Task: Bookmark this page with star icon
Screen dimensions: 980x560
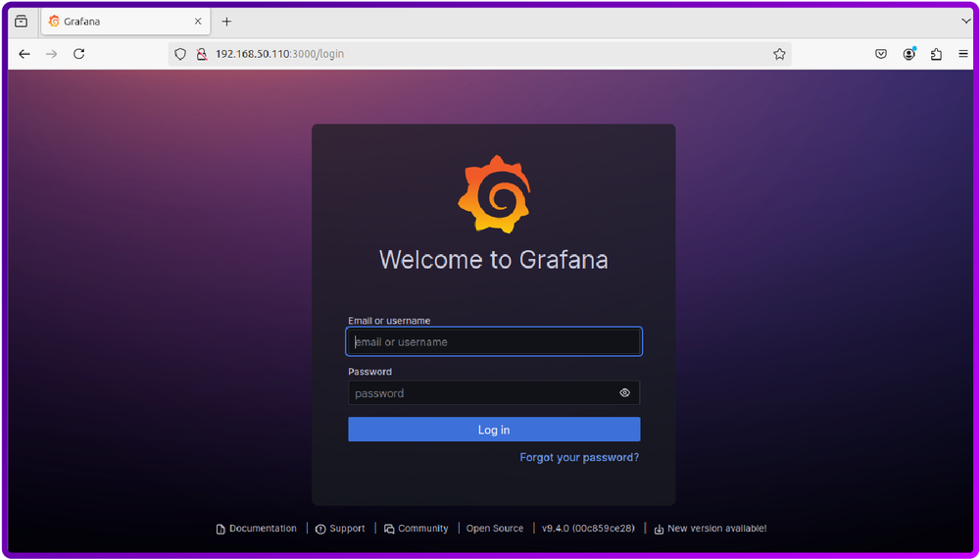Action: tap(779, 54)
